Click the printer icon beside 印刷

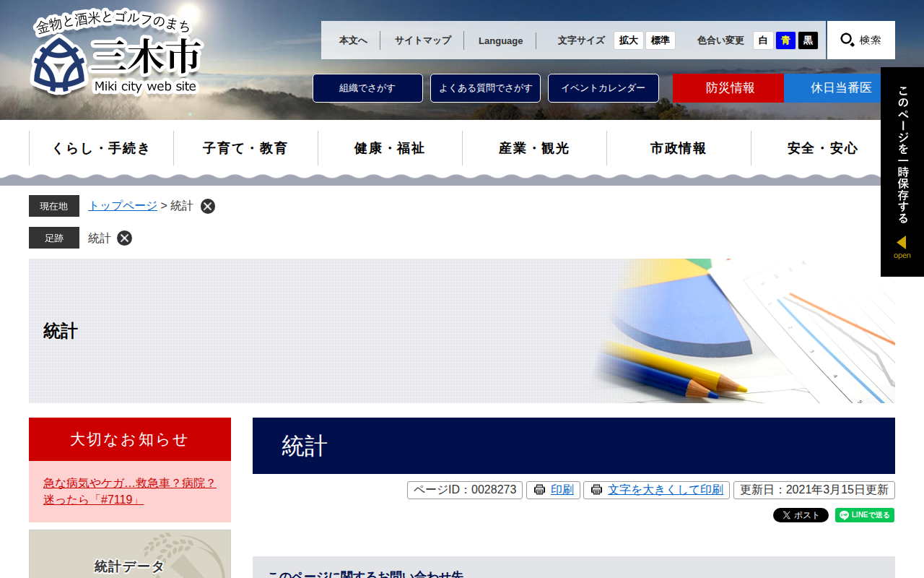pos(539,490)
